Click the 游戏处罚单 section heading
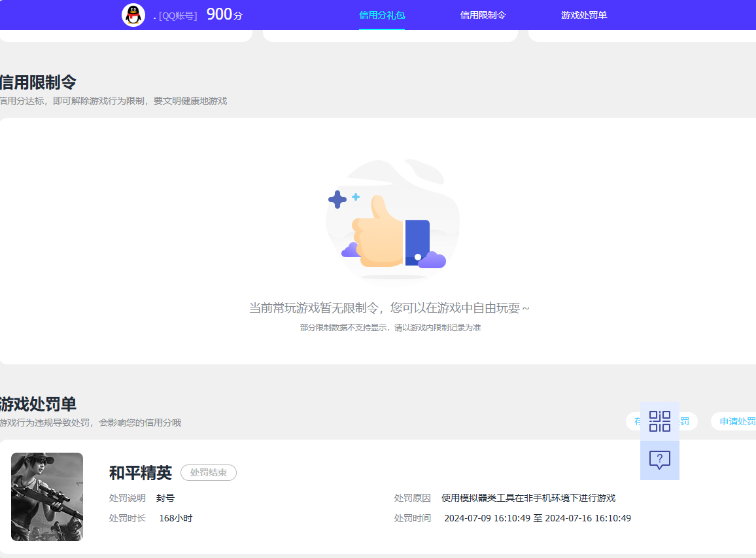The height and width of the screenshot is (558, 756). click(x=38, y=404)
